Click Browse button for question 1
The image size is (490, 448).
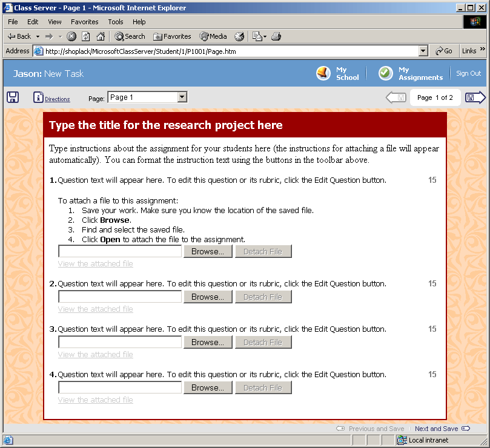(208, 251)
